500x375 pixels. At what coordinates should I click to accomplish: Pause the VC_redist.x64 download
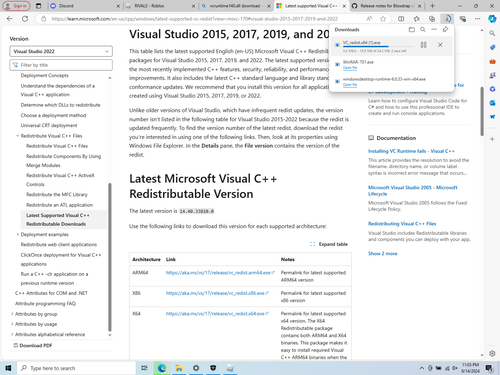tap(423, 45)
